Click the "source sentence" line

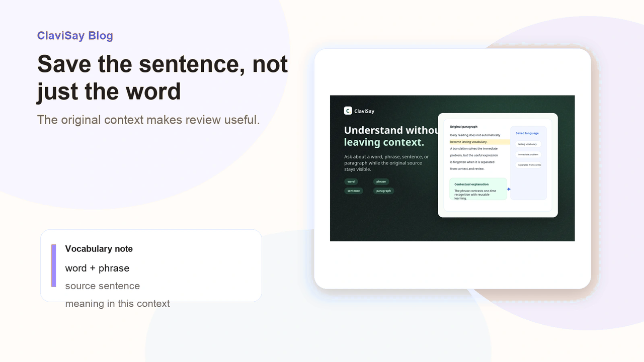pos(103,286)
